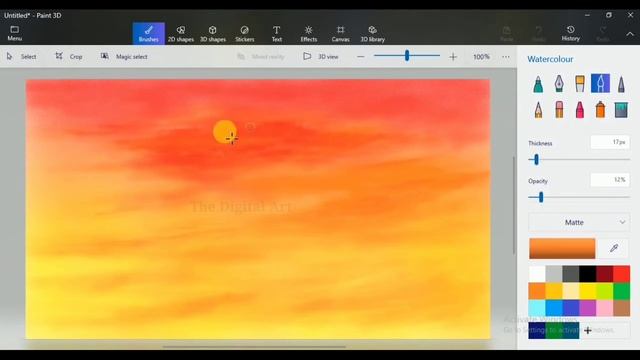Pick the sky blue colour swatch
This screenshot has width=640, height=360.
pyautogui.click(x=554, y=308)
